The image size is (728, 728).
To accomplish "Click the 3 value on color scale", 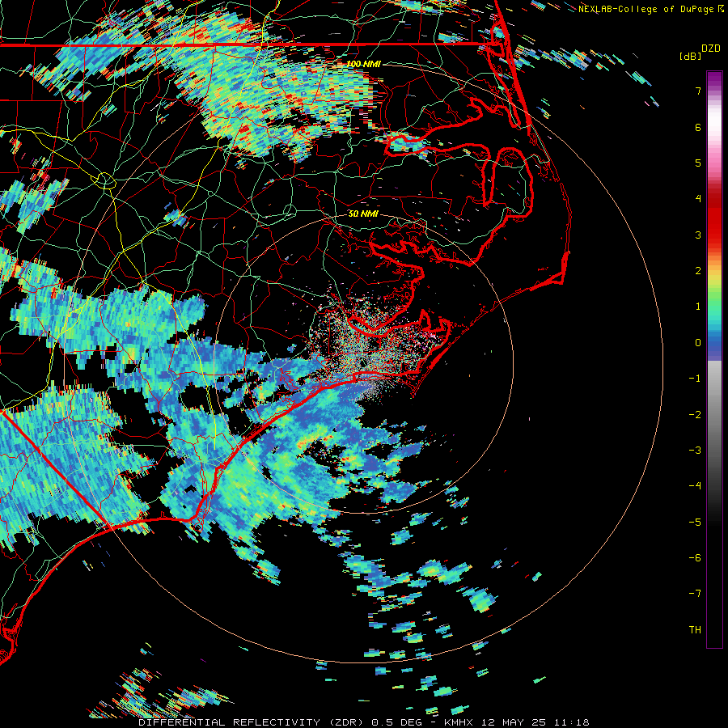I will [x=698, y=235].
